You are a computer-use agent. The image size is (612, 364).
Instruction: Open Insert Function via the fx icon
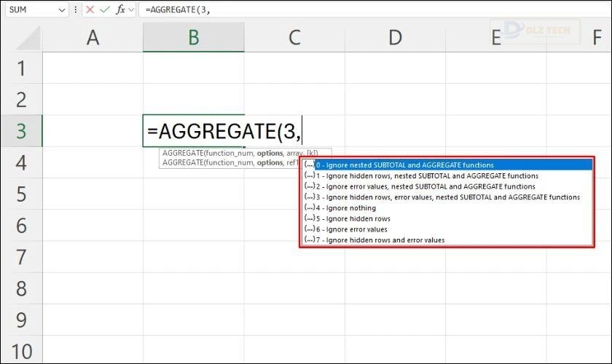click(x=120, y=9)
